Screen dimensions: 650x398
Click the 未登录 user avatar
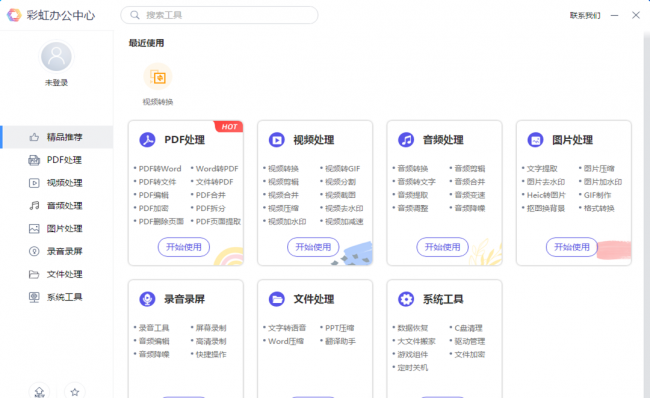[x=56, y=57]
